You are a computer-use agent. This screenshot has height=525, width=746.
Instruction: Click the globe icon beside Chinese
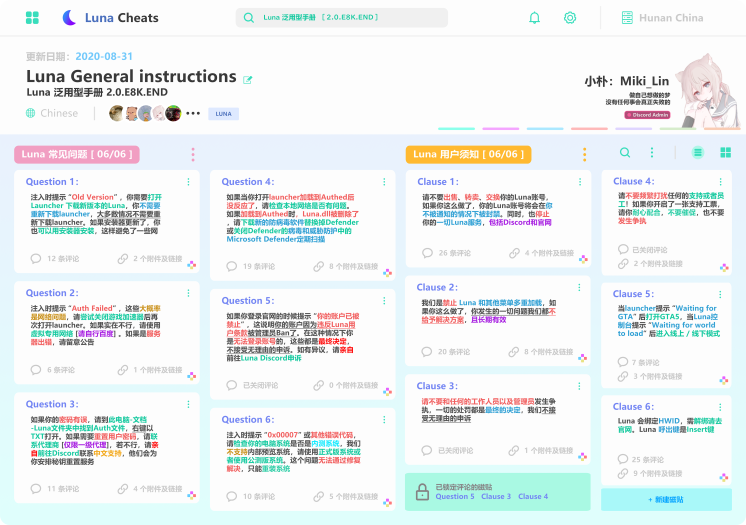pyautogui.click(x=30, y=113)
